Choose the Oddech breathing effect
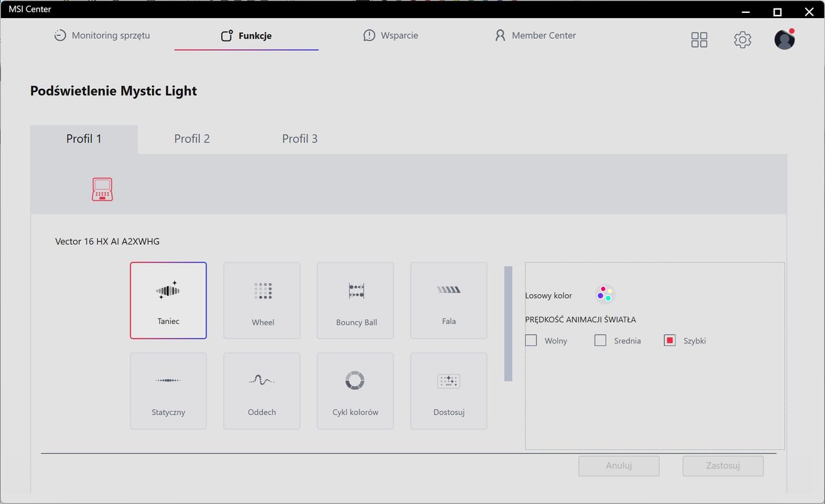The width and height of the screenshot is (825, 504). [x=262, y=391]
